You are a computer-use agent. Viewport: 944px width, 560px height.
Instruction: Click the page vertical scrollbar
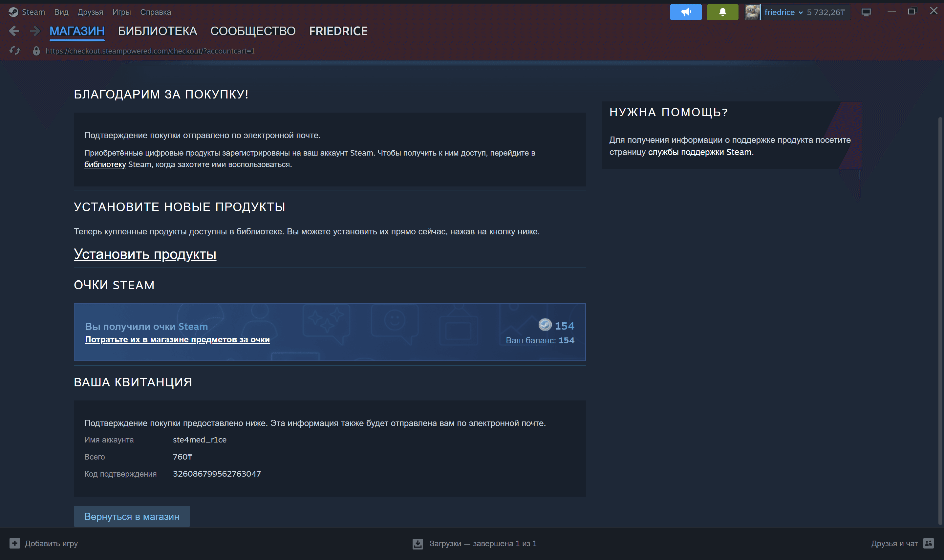point(940,321)
